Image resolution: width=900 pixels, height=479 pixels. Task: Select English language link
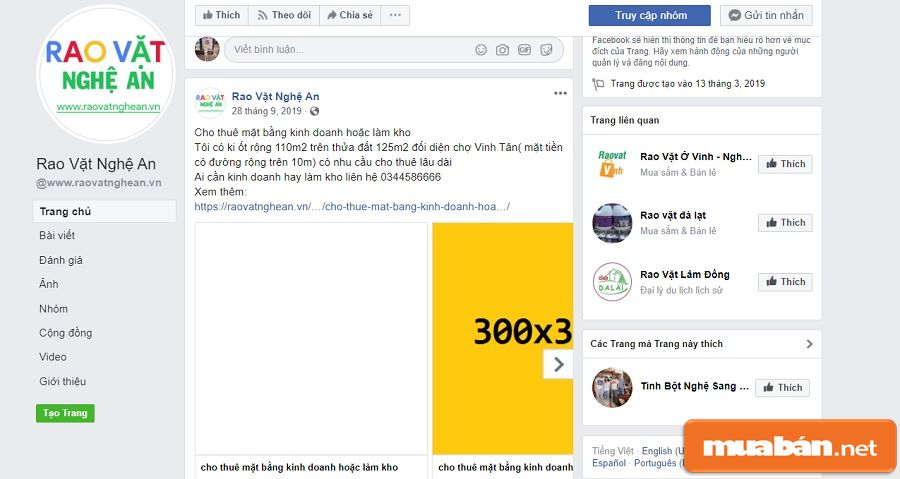tap(662, 451)
